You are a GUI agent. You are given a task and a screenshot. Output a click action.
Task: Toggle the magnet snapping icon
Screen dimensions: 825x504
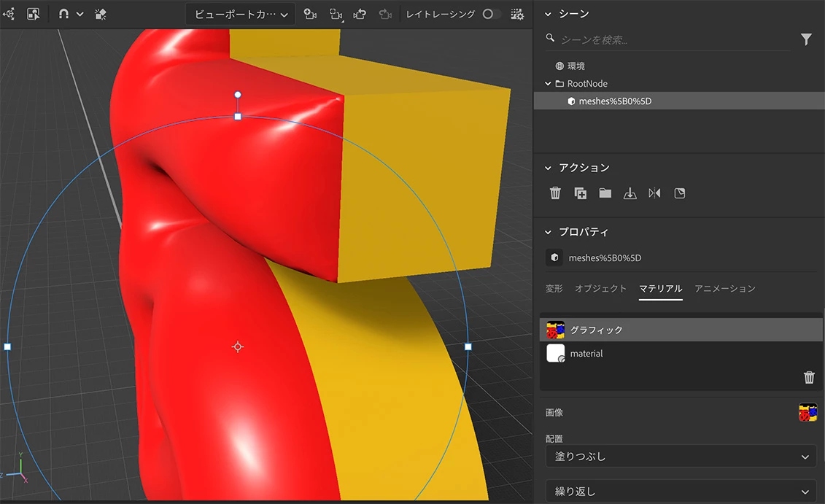coord(63,14)
